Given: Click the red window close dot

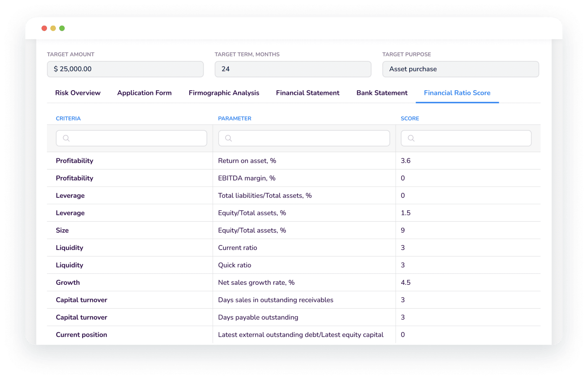Looking at the screenshot, I should [44, 28].
